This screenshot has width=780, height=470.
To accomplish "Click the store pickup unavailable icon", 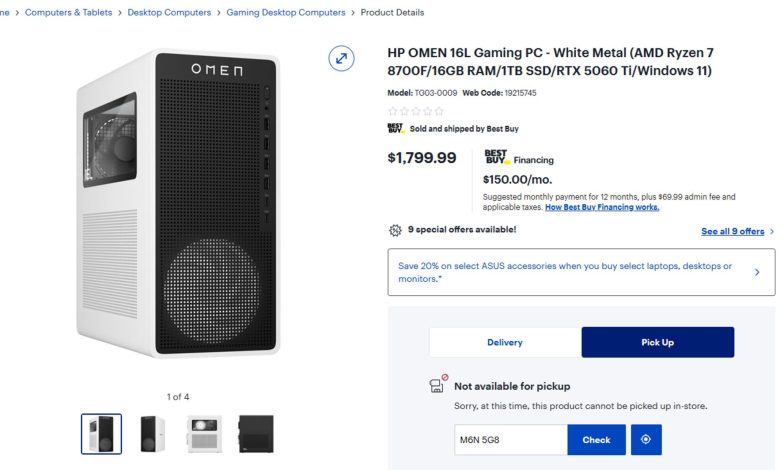I will [437, 385].
